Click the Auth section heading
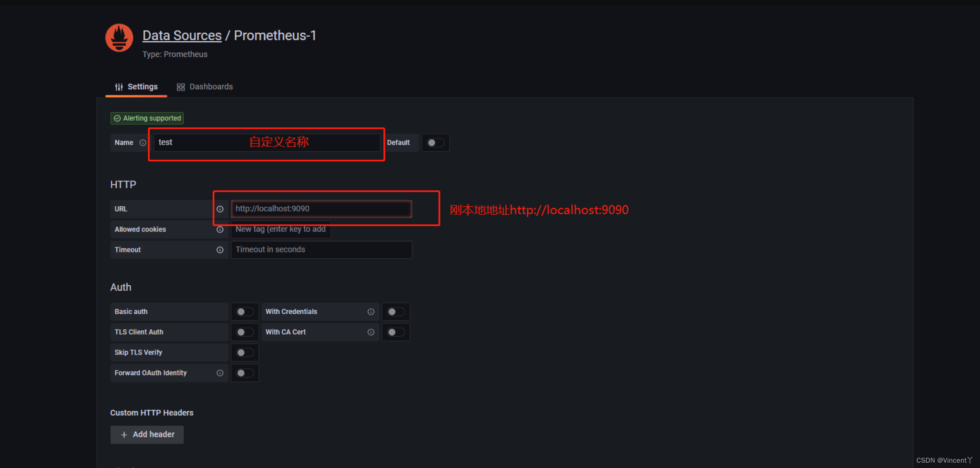 [x=121, y=287]
